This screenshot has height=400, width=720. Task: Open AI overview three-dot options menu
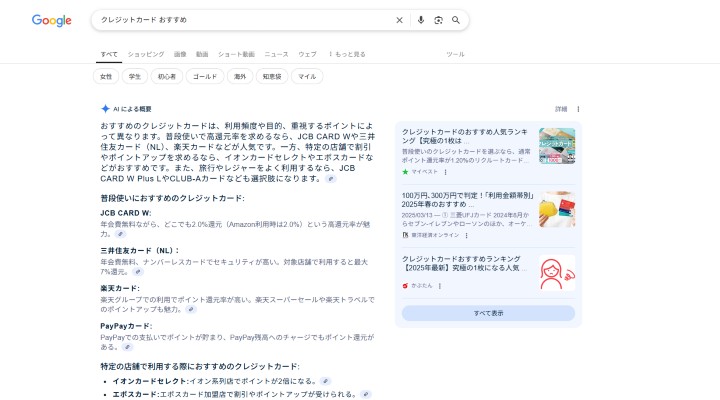pyautogui.click(x=578, y=109)
